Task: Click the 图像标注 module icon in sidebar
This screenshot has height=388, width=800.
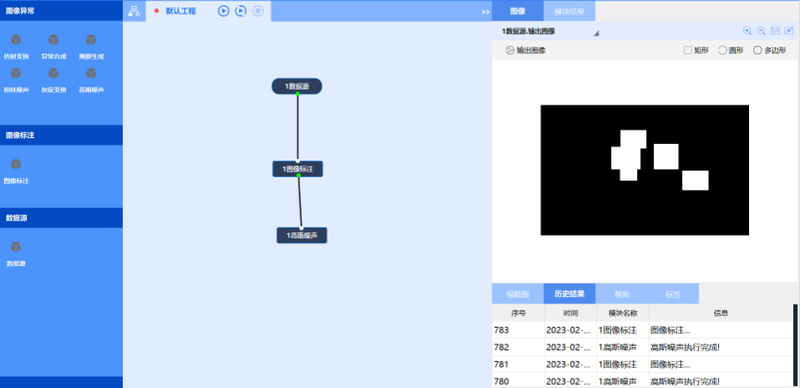Action: (16, 164)
